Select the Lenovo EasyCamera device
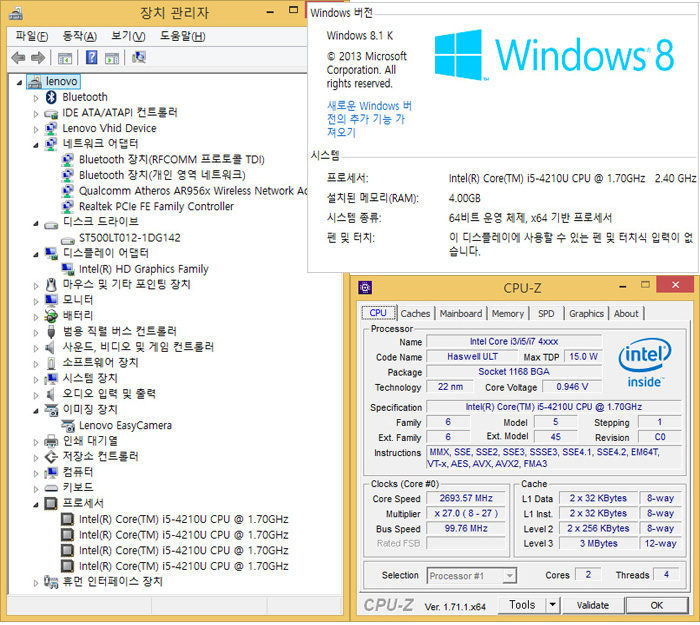700x625 pixels. click(x=125, y=425)
